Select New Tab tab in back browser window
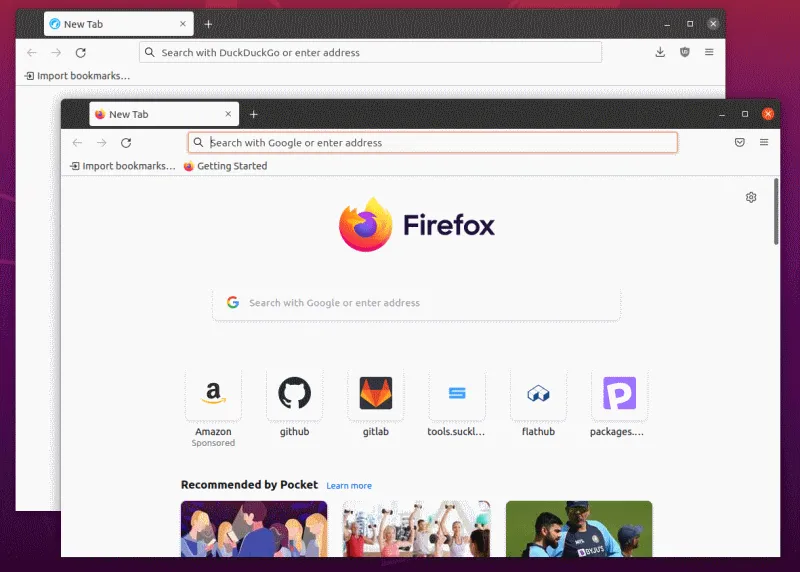This screenshot has width=800, height=572. pos(118,24)
